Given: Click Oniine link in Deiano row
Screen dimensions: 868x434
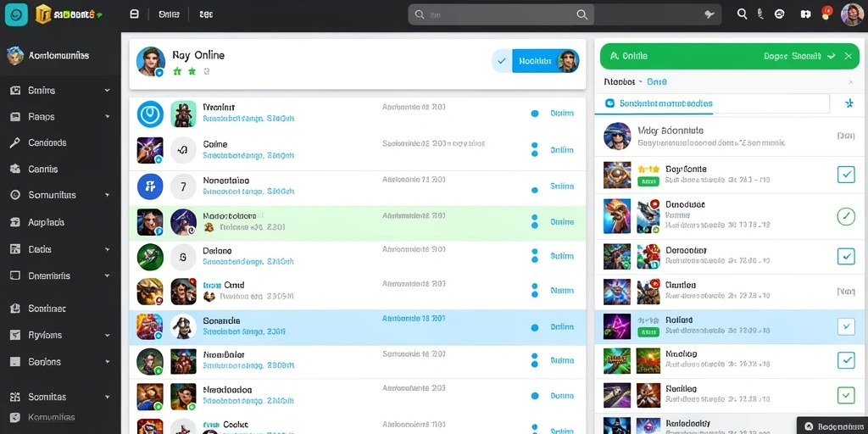Looking at the screenshot, I should tap(562, 256).
